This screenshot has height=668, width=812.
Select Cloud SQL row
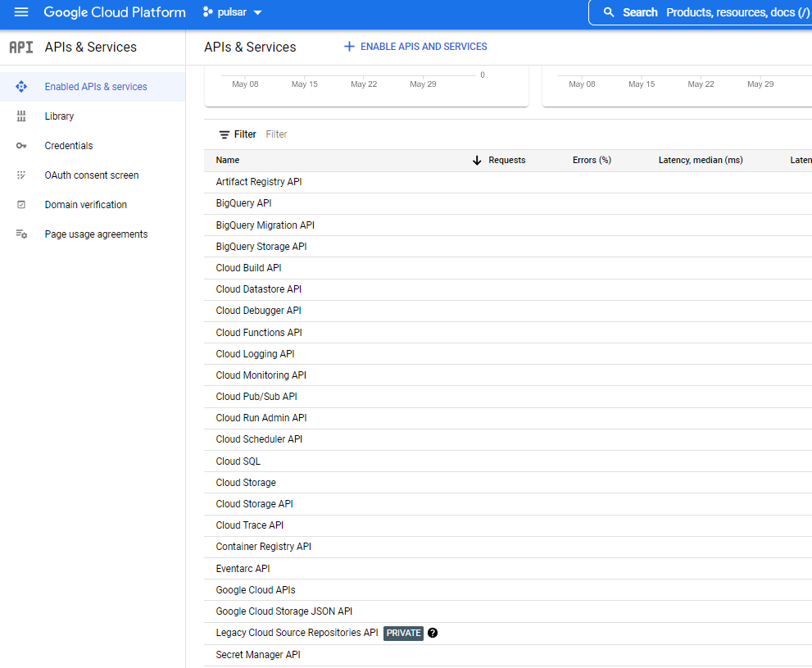(508, 461)
